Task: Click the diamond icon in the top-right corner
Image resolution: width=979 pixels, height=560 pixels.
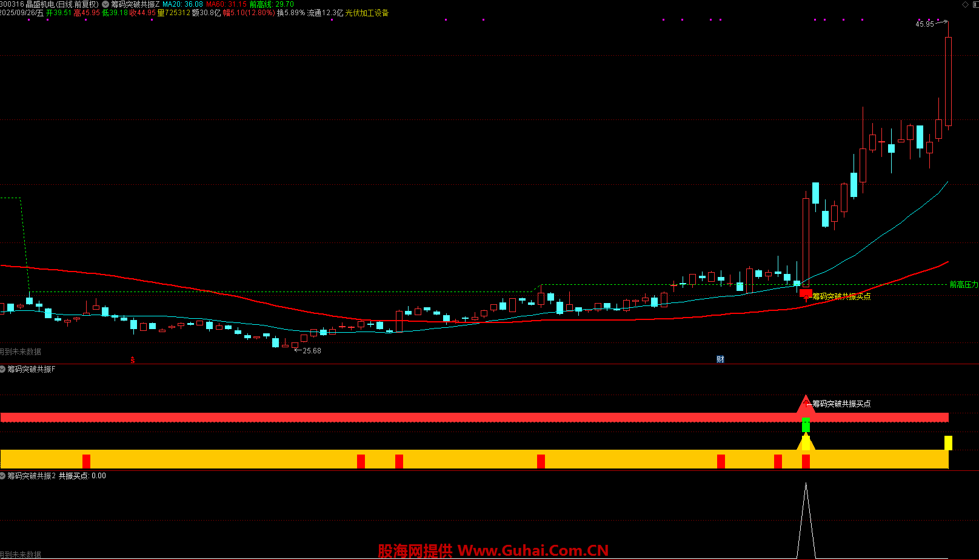Action: coord(966,4)
